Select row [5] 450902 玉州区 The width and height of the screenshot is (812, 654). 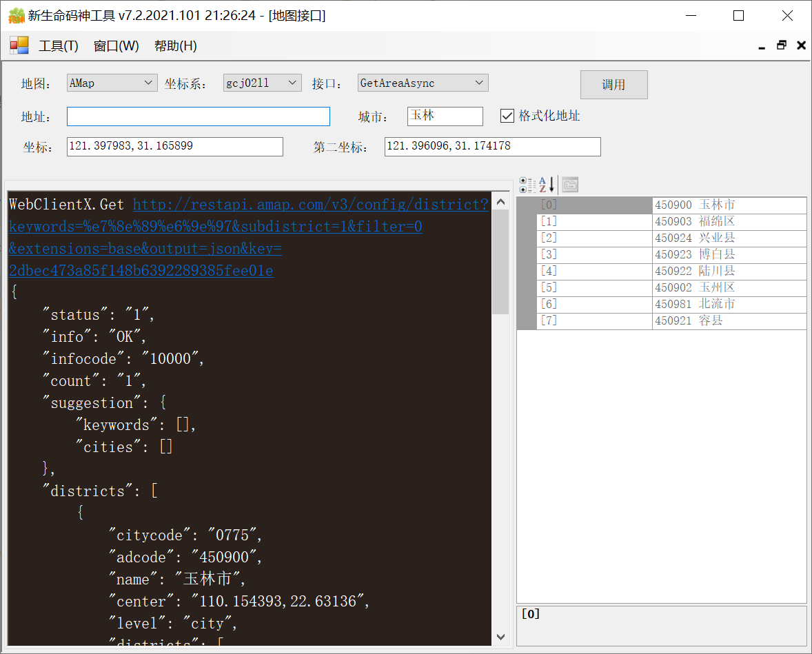pyautogui.click(x=671, y=288)
